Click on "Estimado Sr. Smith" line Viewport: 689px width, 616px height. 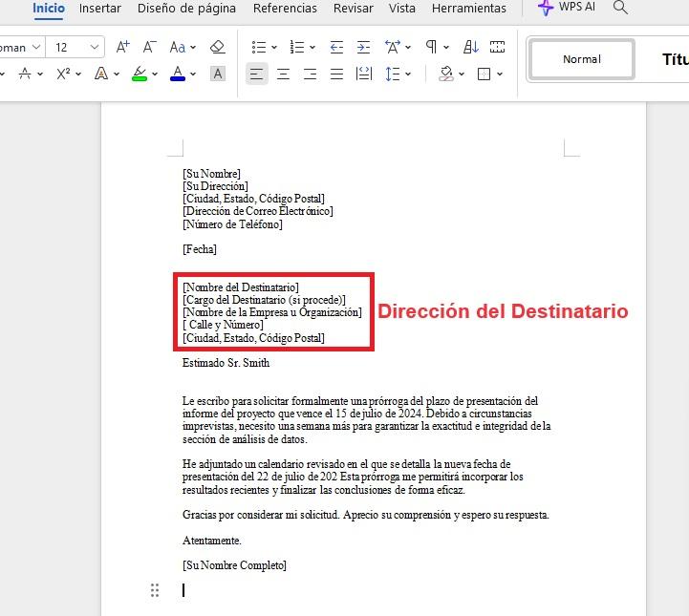point(226,363)
